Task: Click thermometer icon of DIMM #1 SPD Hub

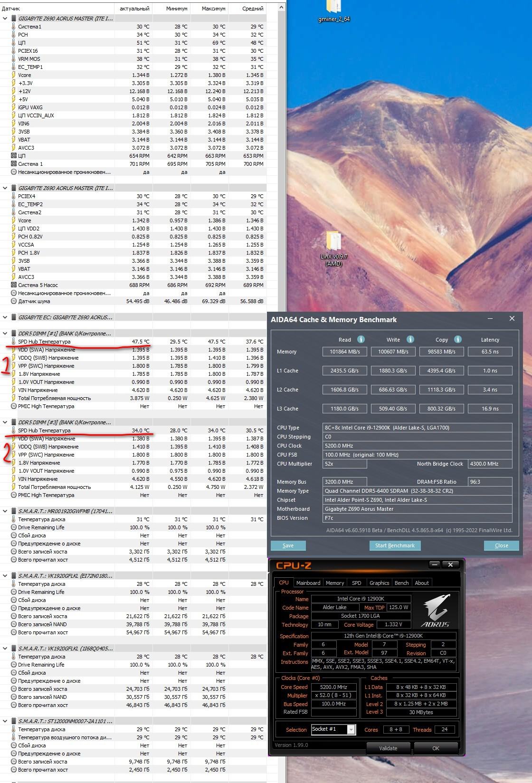Action: pos(13,342)
